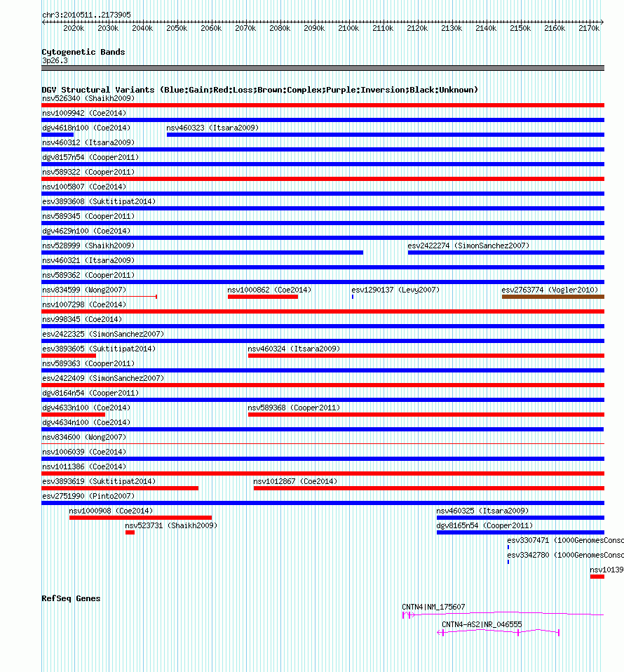Click the nsv589362 (Cooper2011) label

[x=88, y=275]
